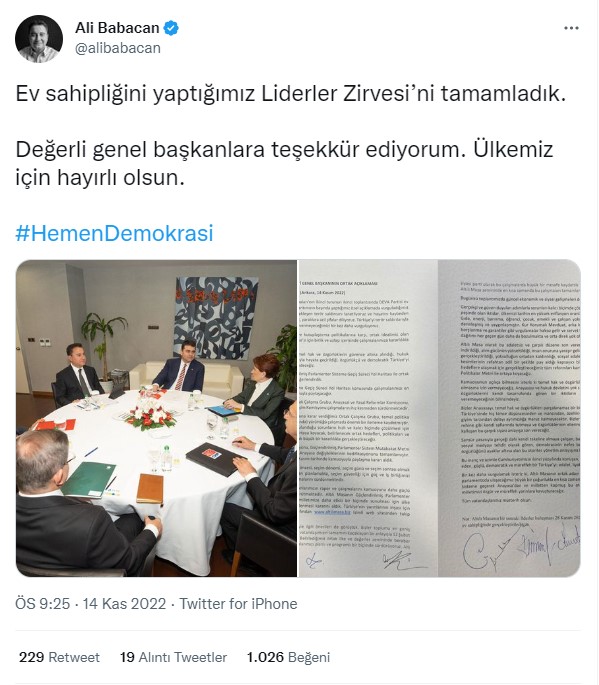599x685 pixels.
Task: Click the blue verified badge
Action: point(171,28)
